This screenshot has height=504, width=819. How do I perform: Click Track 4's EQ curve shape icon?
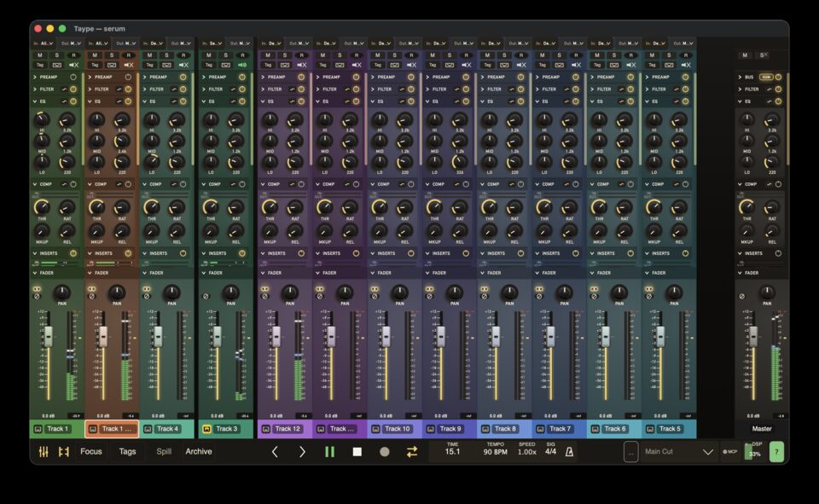pos(174,101)
